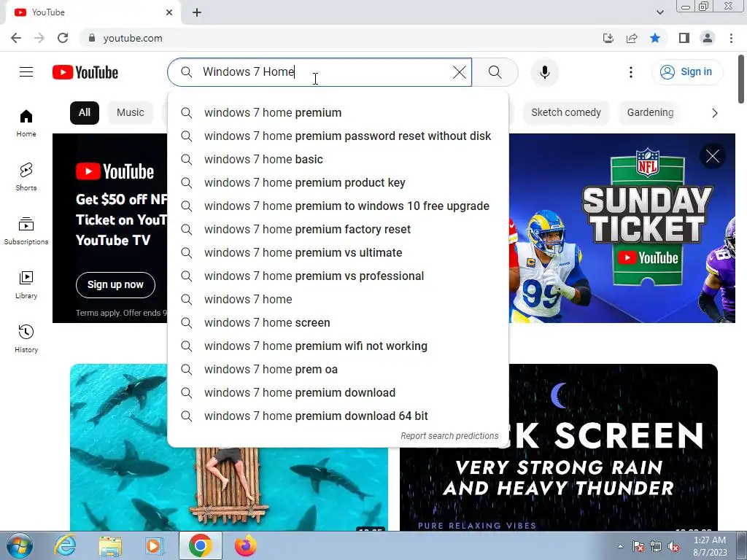Open the Windows Start menu

point(20,545)
